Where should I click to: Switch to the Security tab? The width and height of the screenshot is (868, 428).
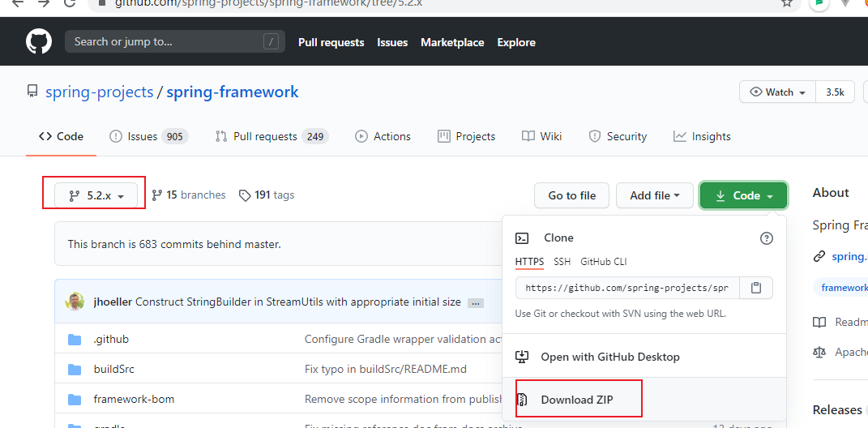coord(618,136)
